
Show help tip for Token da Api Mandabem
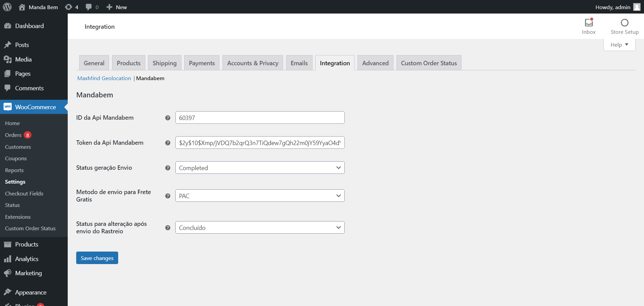[x=168, y=143]
